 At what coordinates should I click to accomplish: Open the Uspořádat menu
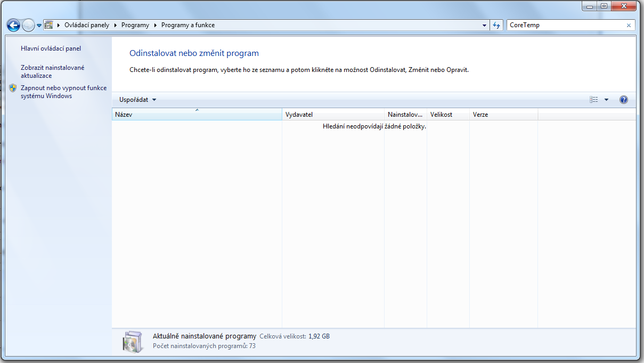coord(138,100)
